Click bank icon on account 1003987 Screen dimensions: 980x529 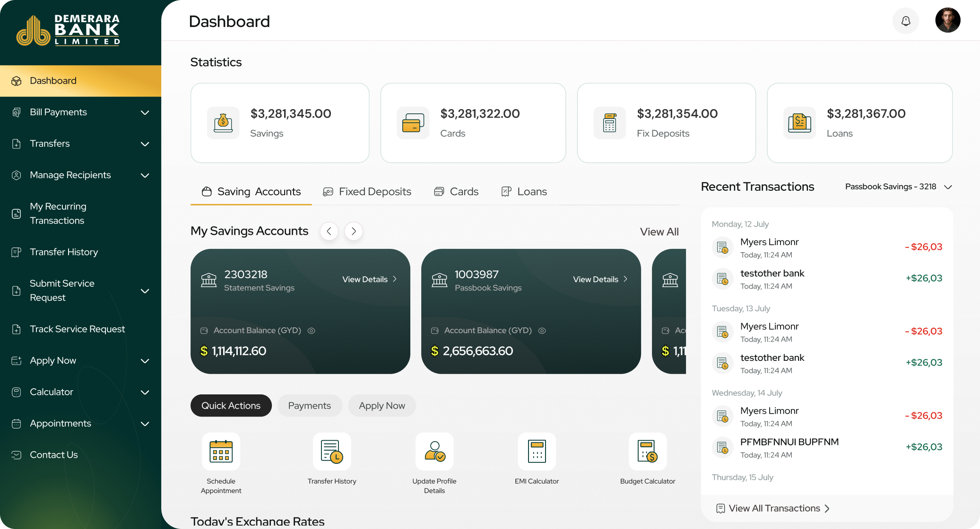(x=439, y=280)
